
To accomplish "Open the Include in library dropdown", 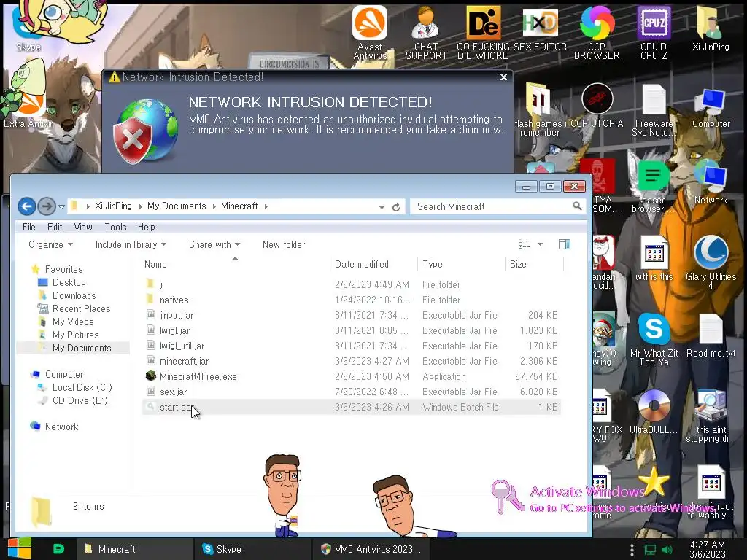I will click(x=131, y=244).
